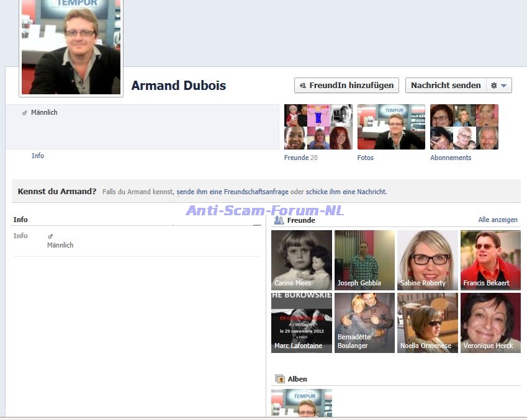The image size is (527, 420).
Task: Click 'schicke ihm eine Nachricht' link
Action: click(x=346, y=192)
